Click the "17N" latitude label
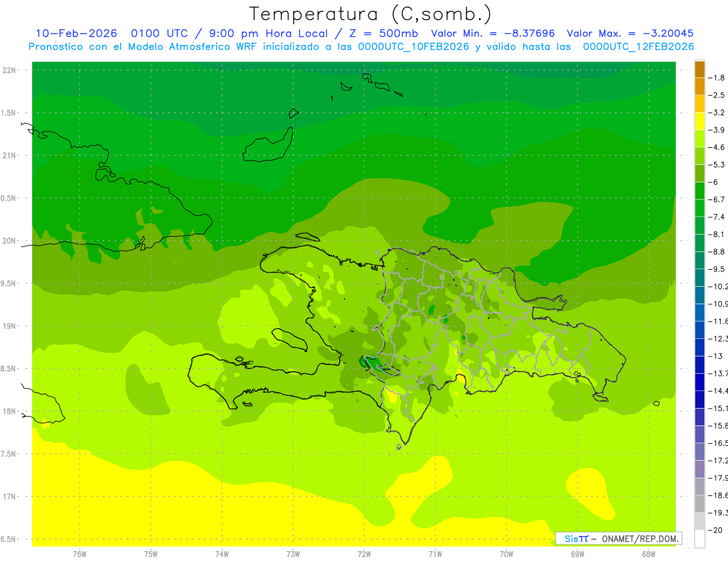The width and height of the screenshot is (728, 562). 10,497
